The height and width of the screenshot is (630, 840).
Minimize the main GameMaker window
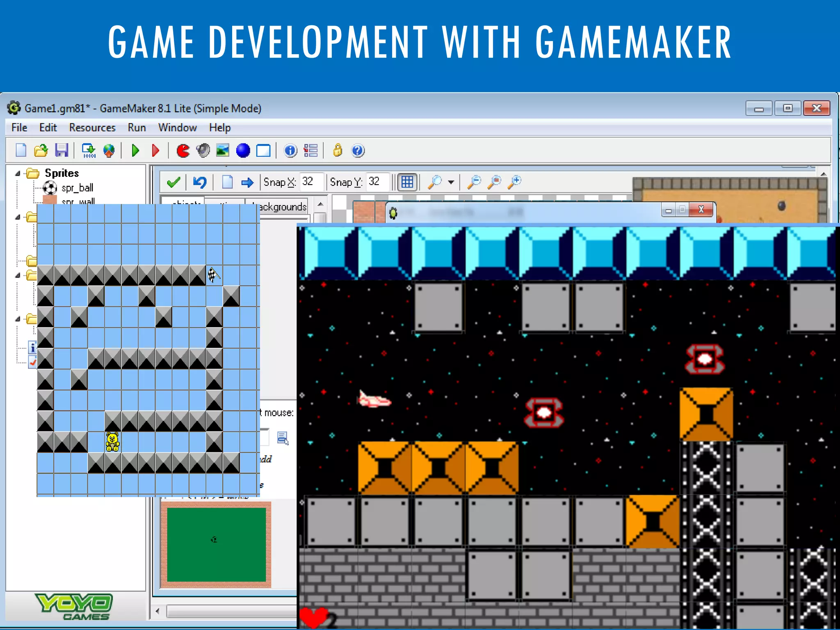click(x=759, y=108)
